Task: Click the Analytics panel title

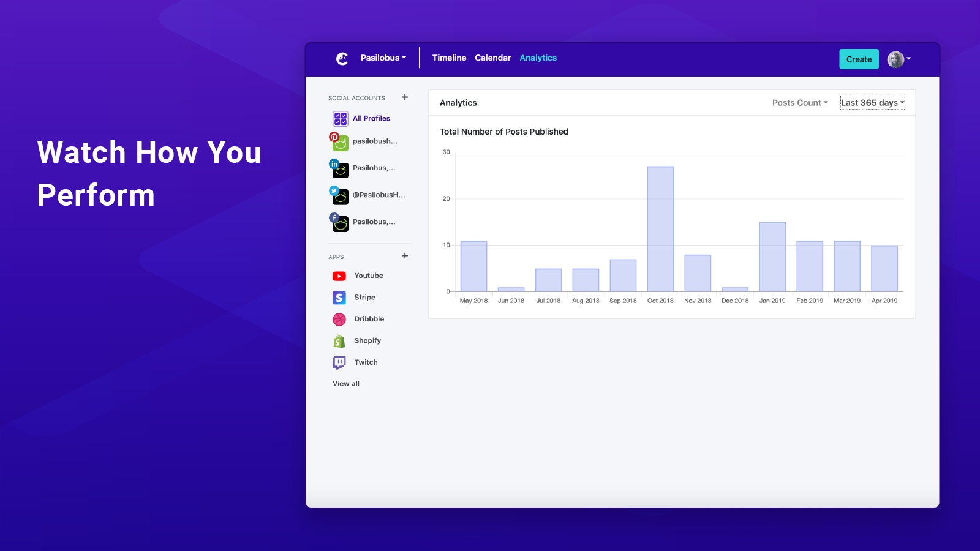Action: 458,103
